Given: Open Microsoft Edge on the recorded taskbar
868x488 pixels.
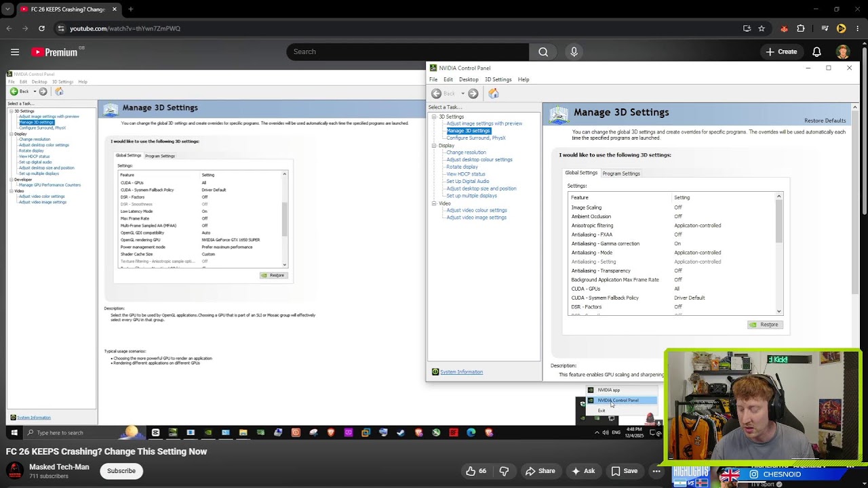Looking at the screenshot, I should pos(471,432).
